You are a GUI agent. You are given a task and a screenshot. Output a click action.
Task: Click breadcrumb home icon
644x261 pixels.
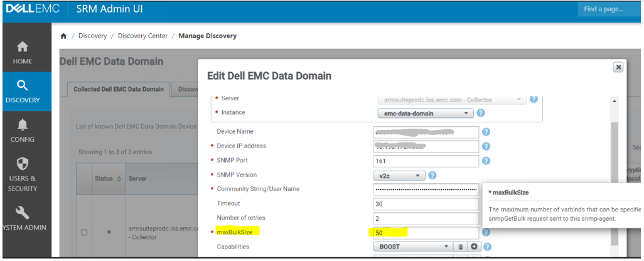[x=63, y=36]
